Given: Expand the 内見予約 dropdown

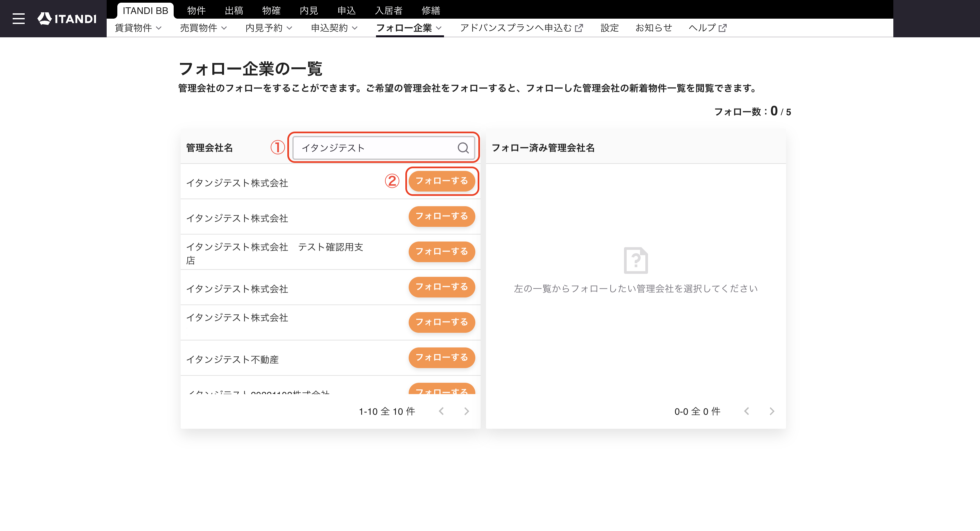Looking at the screenshot, I should 269,28.
